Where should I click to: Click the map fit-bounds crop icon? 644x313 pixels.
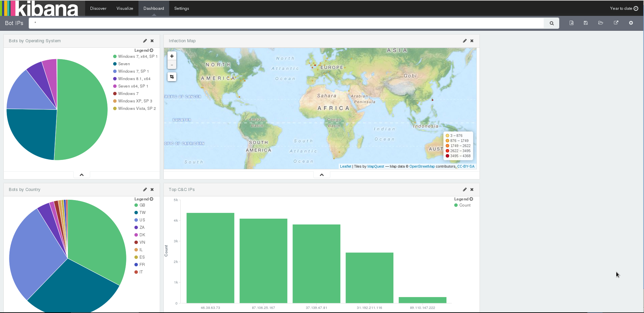click(172, 77)
